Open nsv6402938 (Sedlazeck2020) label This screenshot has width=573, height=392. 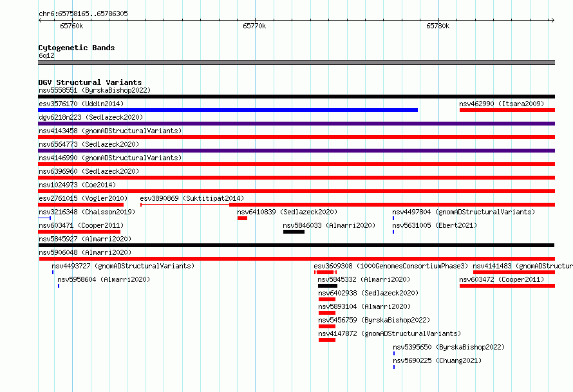[368, 293]
